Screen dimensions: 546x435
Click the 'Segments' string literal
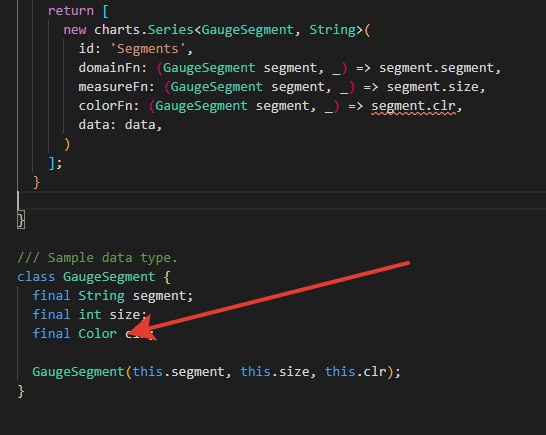148,49
